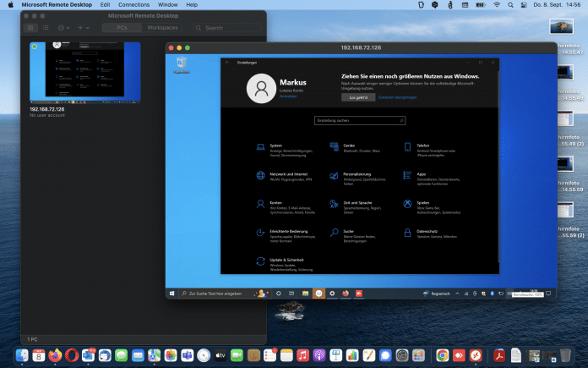Select the 192.168.72.126 PC thumbnail
The image size is (588, 368).
(85, 72)
